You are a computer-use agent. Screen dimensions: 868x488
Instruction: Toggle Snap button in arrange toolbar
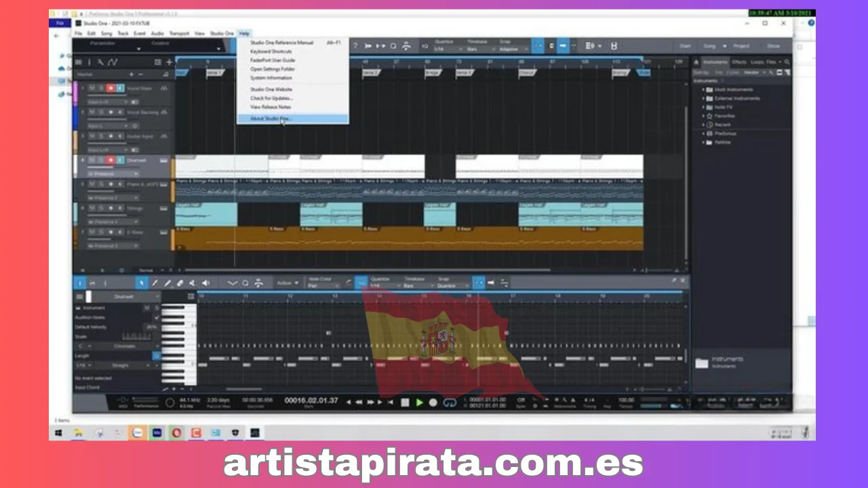538,46
